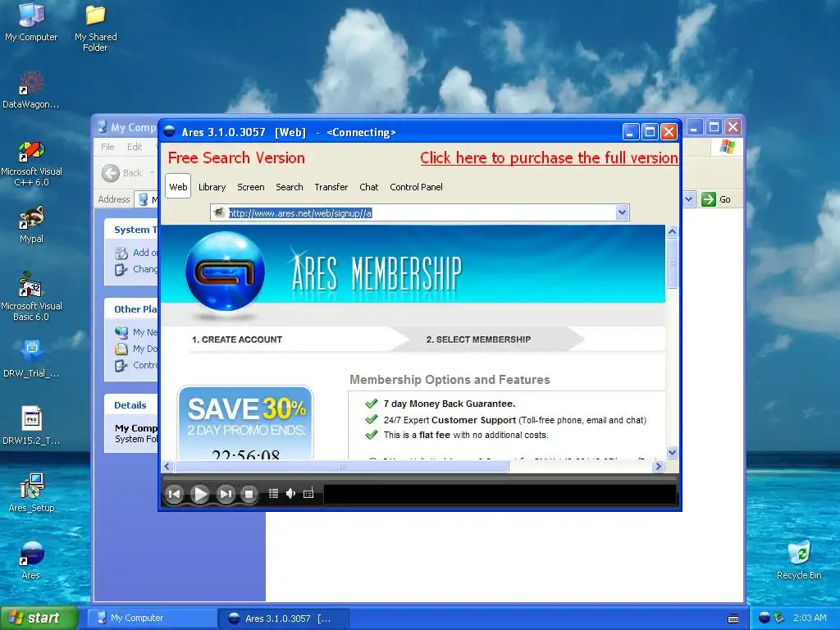Launch Microsoft Visual Basic 6.0 shortcut
840x630 pixels.
31,297
